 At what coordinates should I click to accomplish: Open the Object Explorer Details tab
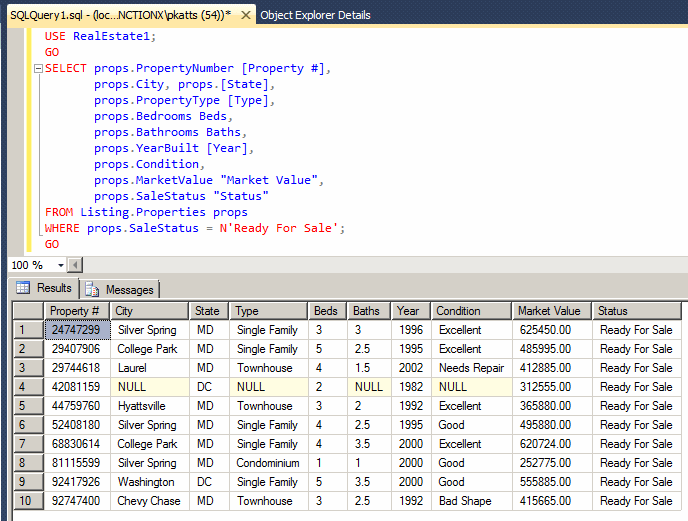(315, 15)
